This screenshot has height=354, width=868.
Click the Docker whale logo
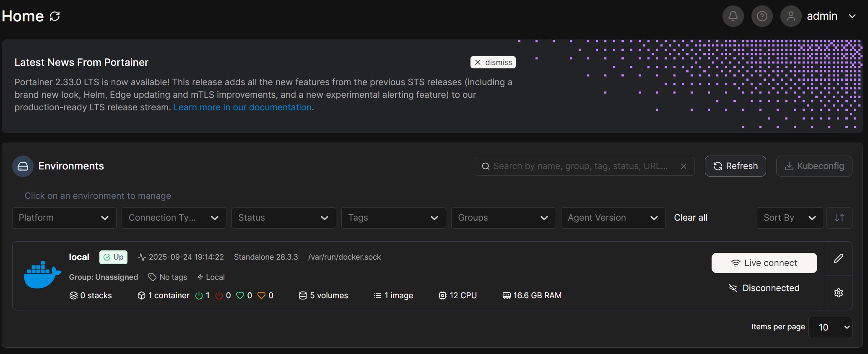[42, 275]
